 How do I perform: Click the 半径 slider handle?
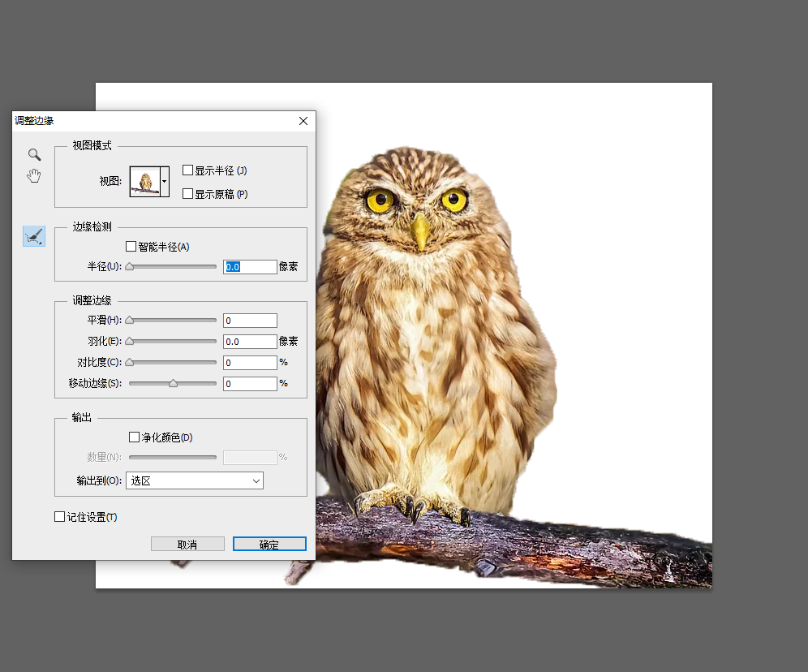tap(129, 266)
